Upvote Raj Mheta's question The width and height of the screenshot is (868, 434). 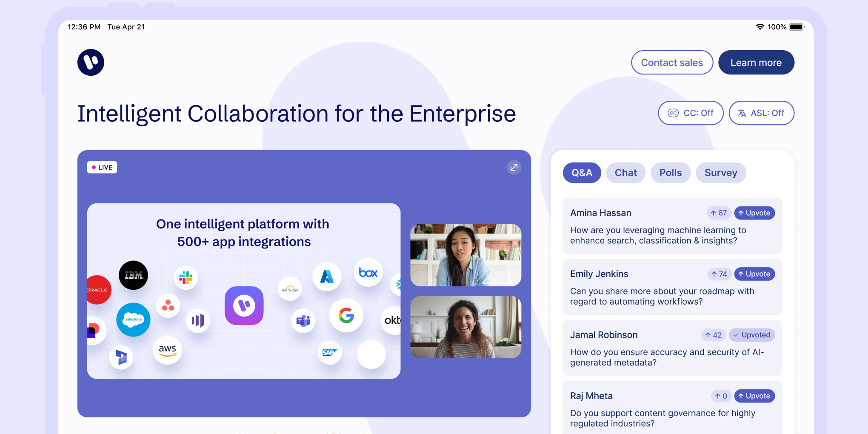click(754, 396)
